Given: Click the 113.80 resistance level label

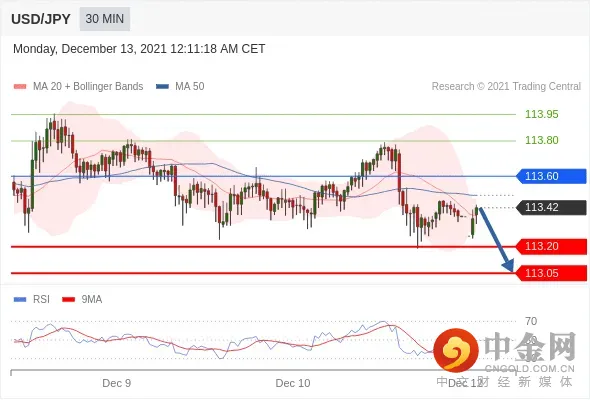Looking at the screenshot, I should point(541,140).
